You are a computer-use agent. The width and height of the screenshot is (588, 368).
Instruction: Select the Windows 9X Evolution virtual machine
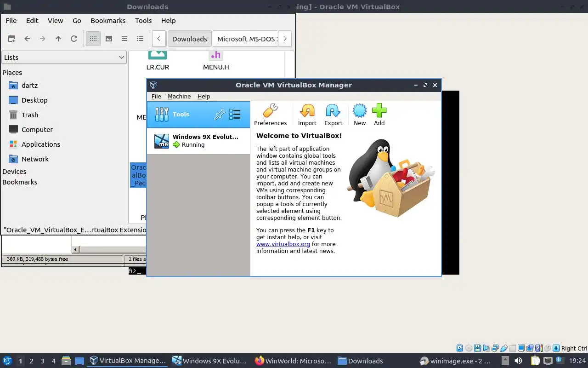point(198,141)
